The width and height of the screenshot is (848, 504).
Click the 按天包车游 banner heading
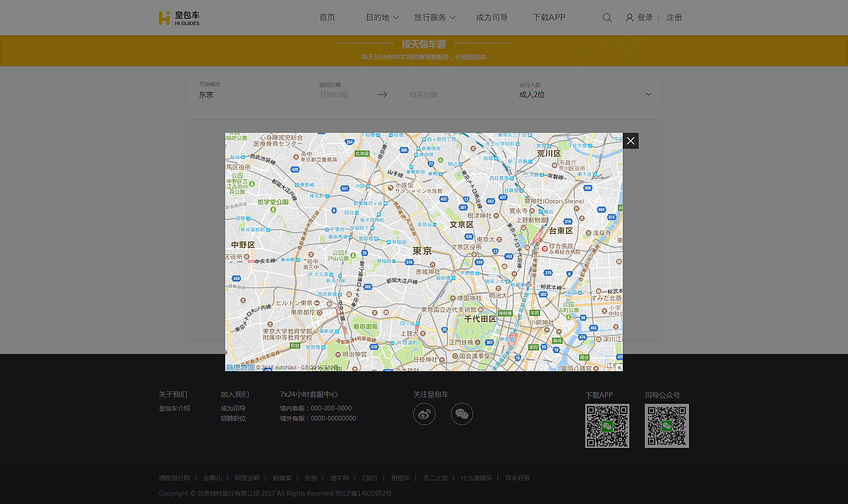click(x=424, y=44)
